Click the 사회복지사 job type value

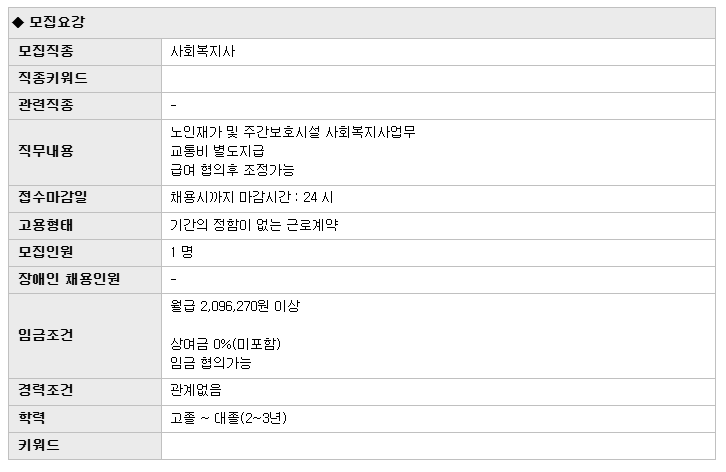click(203, 51)
